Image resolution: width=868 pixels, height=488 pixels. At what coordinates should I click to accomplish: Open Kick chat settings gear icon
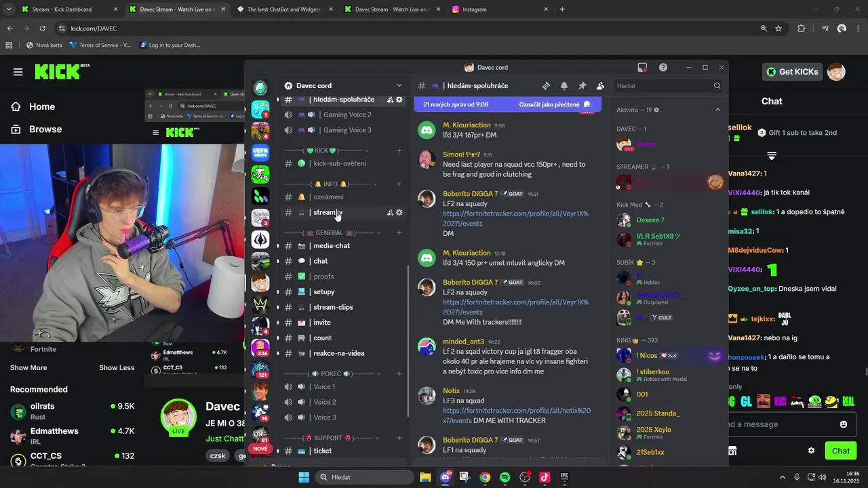click(x=811, y=451)
